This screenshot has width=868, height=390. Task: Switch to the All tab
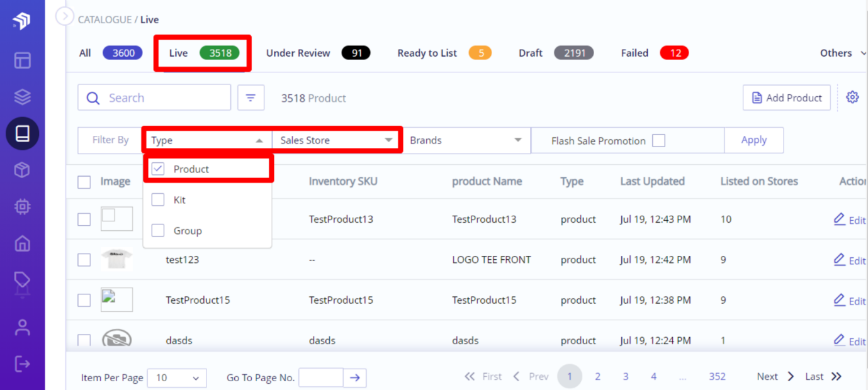click(x=110, y=53)
